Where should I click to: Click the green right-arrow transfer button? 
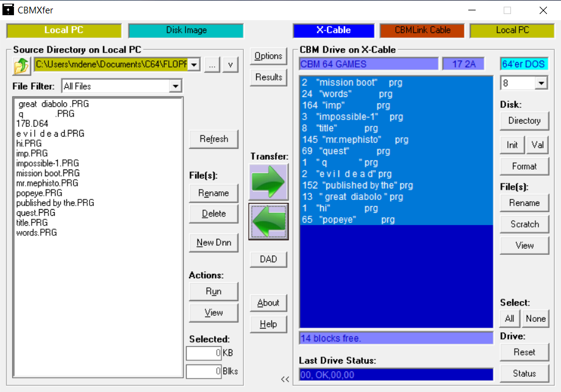[268, 182]
